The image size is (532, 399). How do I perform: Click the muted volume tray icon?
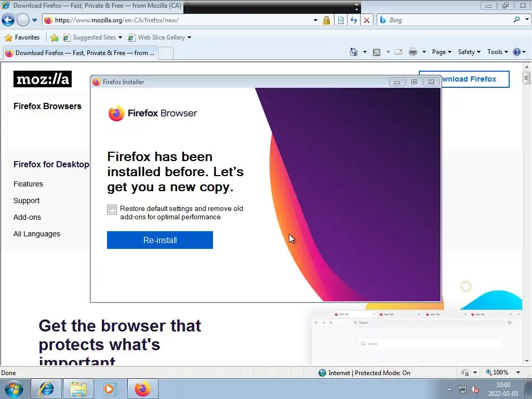tap(475, 390)
